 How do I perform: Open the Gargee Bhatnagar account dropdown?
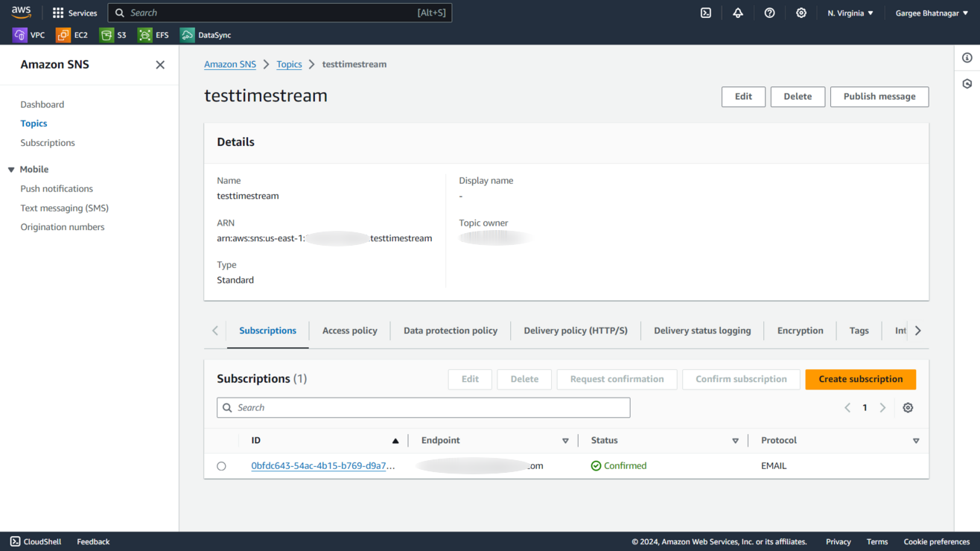(932, 13)
